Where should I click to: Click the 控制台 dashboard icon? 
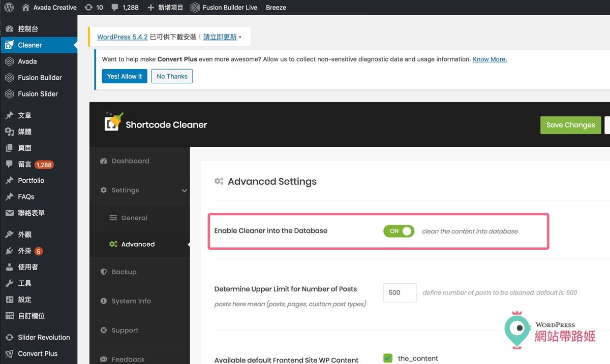(9, 29)
